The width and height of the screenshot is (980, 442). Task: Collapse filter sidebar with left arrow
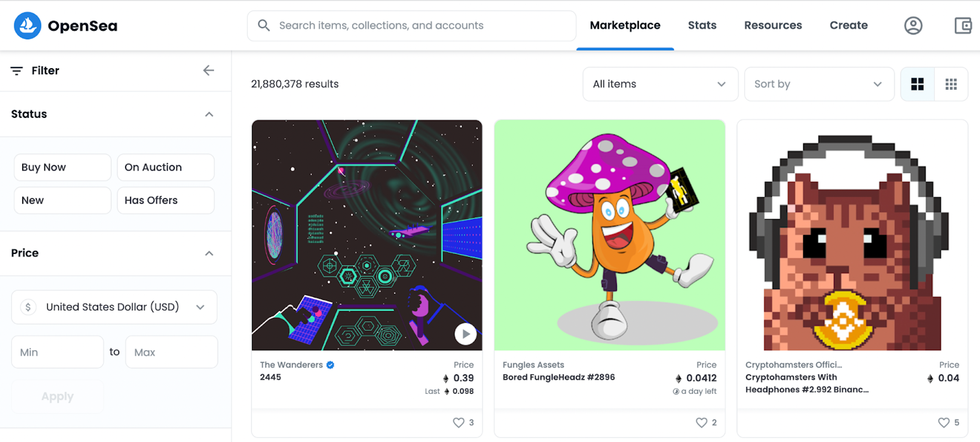pos(209,71)
